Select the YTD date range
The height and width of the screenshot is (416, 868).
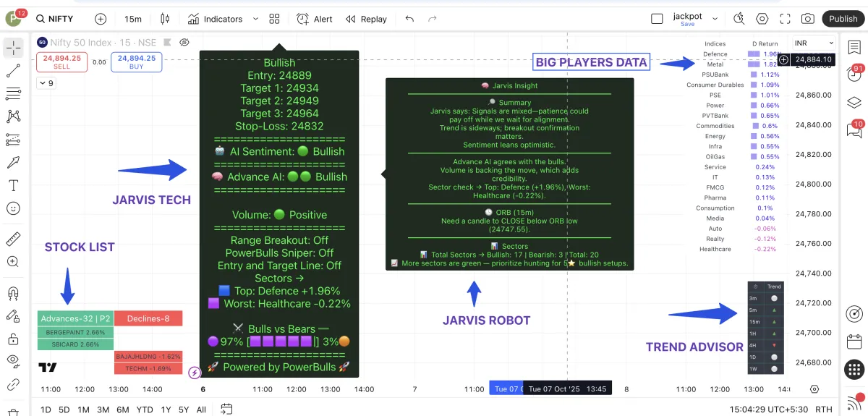tap(145, 409)
